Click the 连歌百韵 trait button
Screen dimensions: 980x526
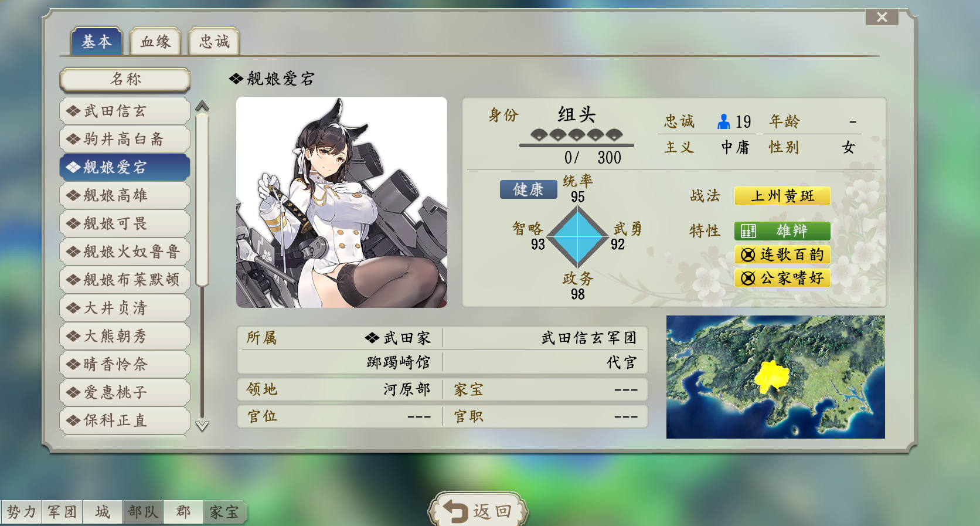782,254
